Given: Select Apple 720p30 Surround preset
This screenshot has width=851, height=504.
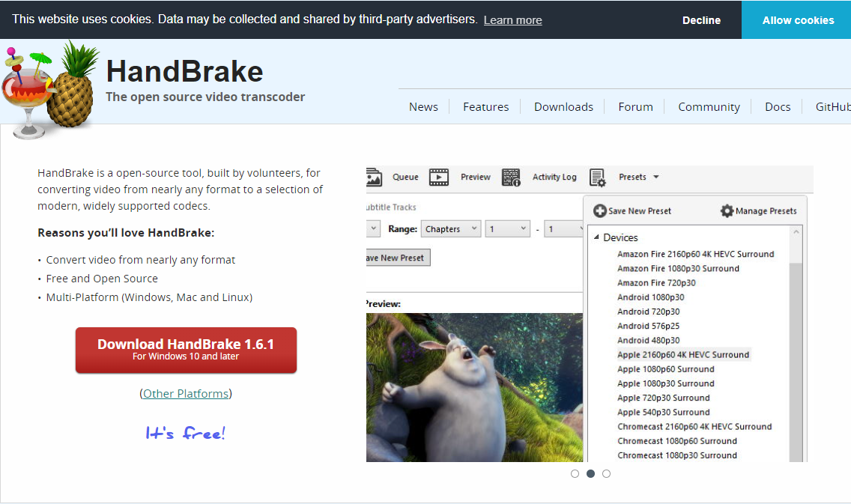Looking at the screenshot, I should tap(663, 398).
